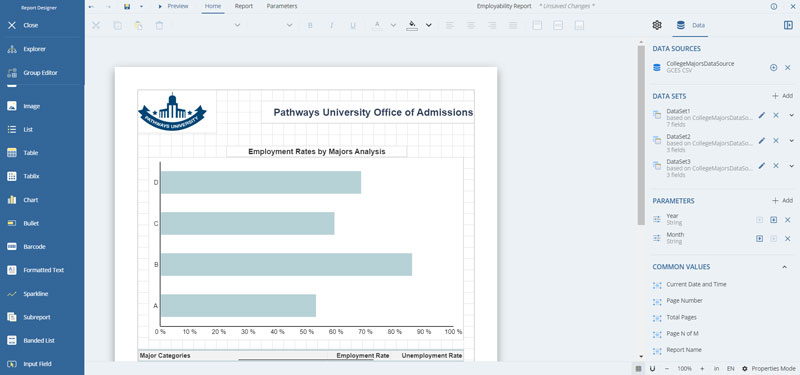Click the fill color bucket swatch
The width and height of the screenshot is (800, 375).
click(412, 25)
